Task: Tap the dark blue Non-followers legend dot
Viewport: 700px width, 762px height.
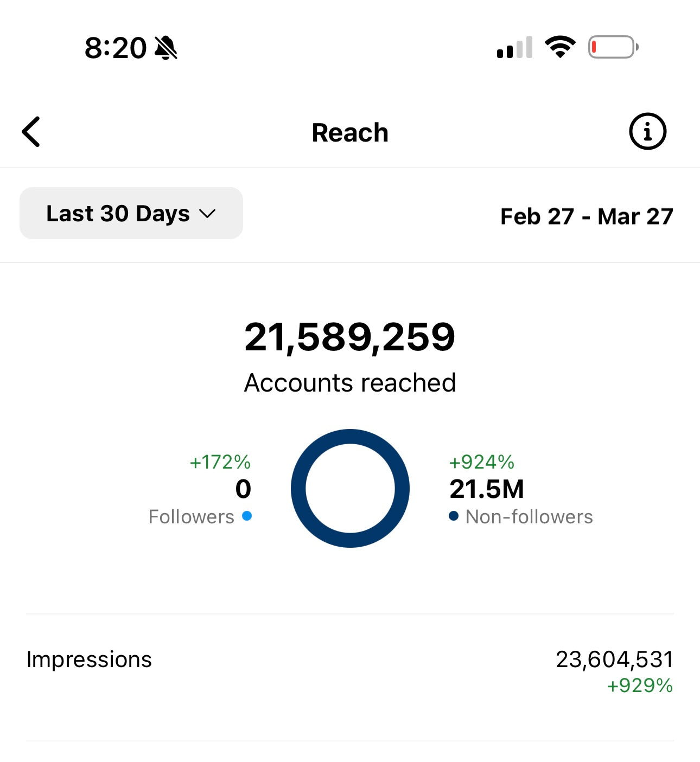Action: coord(454,516)
